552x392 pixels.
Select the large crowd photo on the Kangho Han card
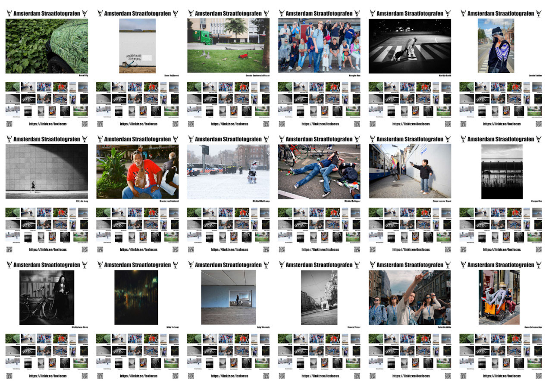point(319,45)
